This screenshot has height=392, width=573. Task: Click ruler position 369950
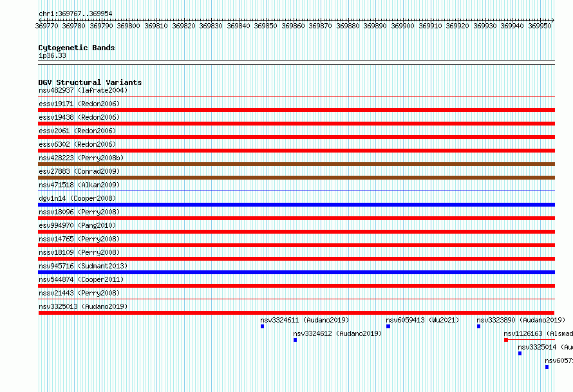[x=540, y=26]
